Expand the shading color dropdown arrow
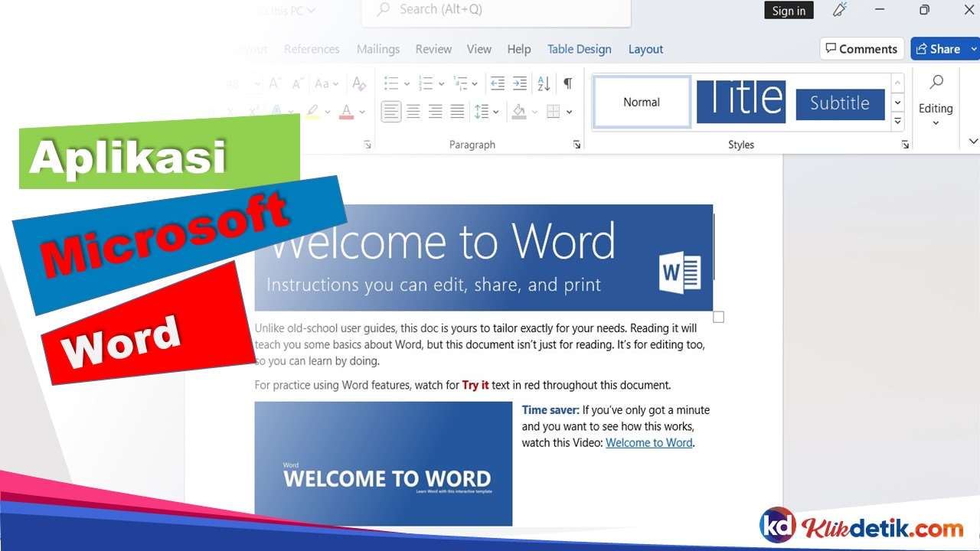Viewport: 980px width, 551px height. 534,112
